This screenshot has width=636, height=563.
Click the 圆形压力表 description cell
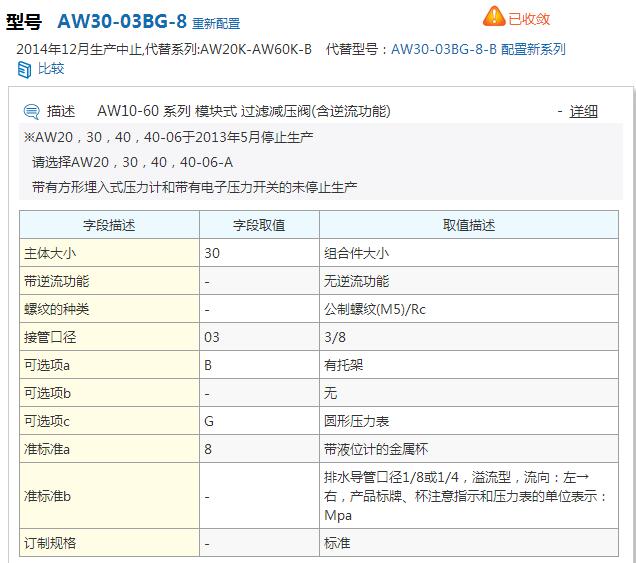point(469,421)
